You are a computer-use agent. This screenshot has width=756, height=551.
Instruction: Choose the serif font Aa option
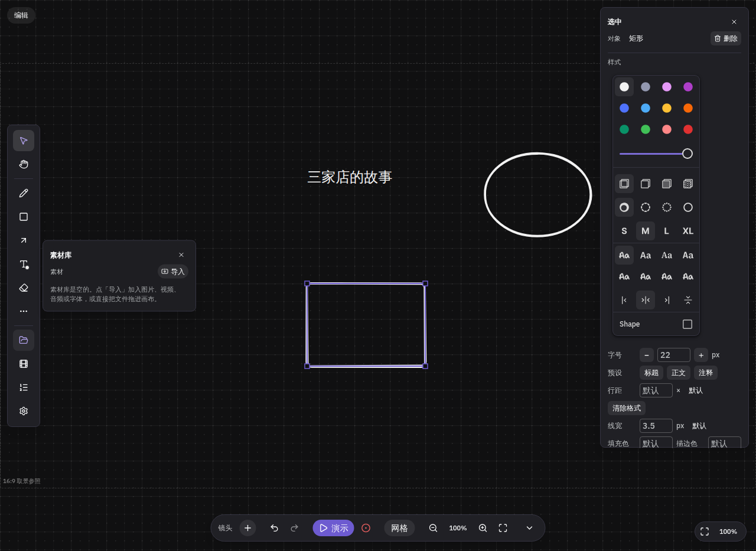coord(667,255)
